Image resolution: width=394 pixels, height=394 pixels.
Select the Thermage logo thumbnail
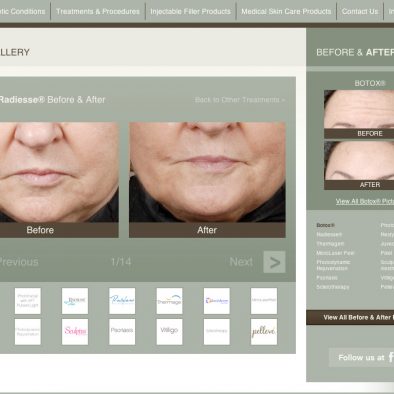click(x=169, y=301)
